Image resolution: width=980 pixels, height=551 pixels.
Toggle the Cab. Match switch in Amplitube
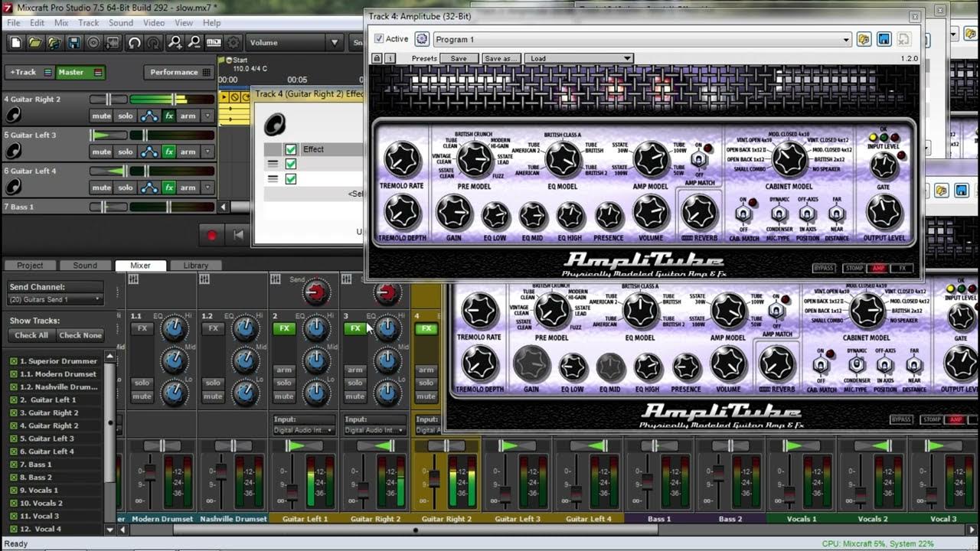(742, 215)
